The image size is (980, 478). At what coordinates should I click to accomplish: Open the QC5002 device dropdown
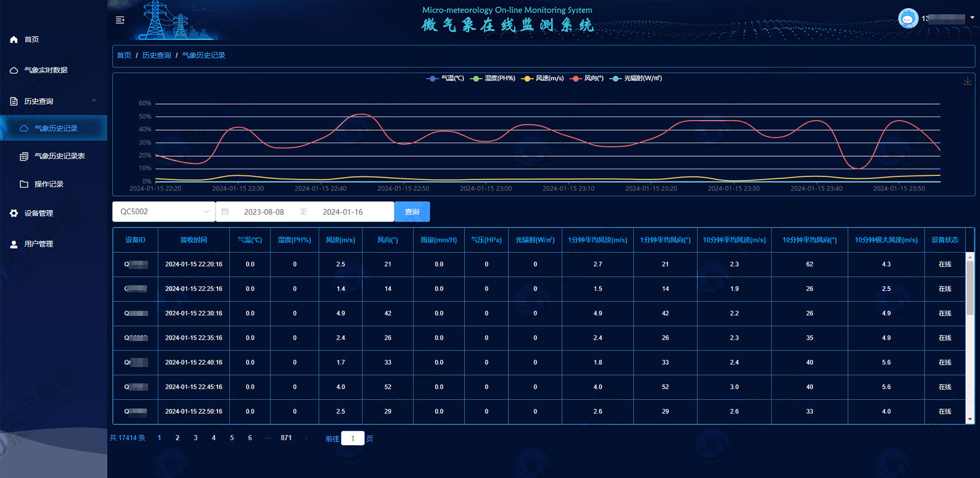click(x=164, y=212)
